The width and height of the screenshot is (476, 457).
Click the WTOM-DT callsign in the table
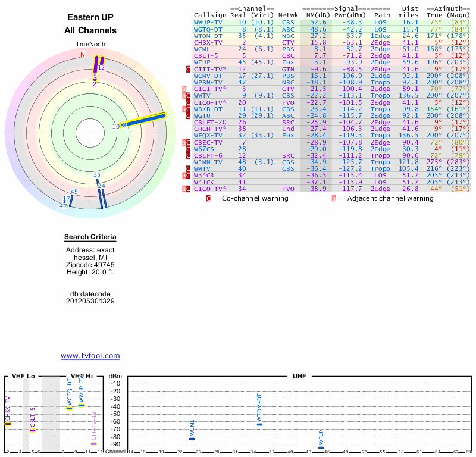[208, 36]
